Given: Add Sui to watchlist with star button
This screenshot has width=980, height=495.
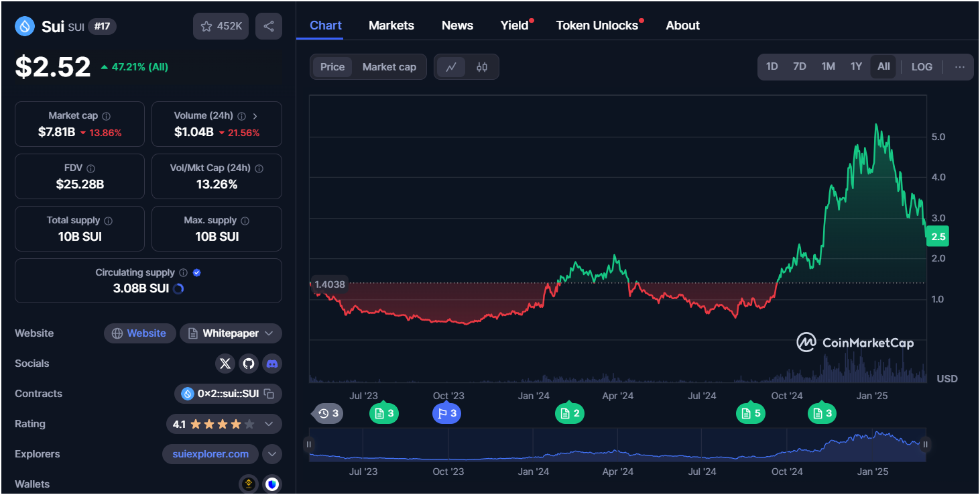Looking at the screenshot, I should tap(221, 26).
